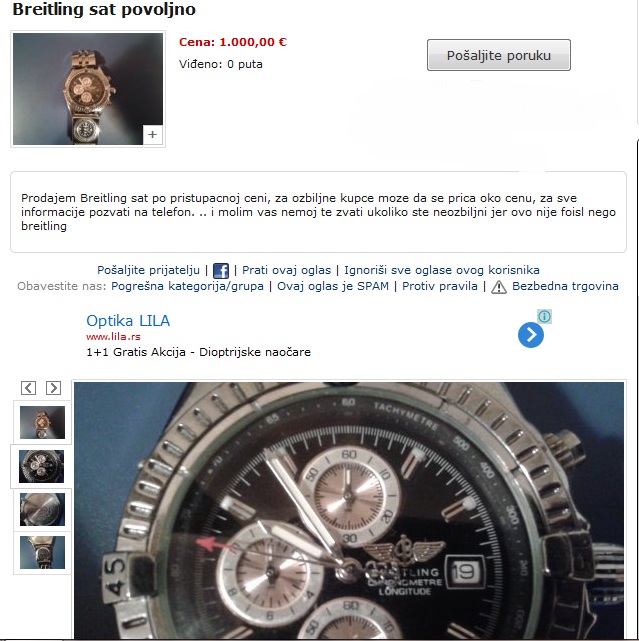Viewport: 639px width, 641px height.
Task: Open the Pošaljite prijatelju link
Action: (148, 270)
